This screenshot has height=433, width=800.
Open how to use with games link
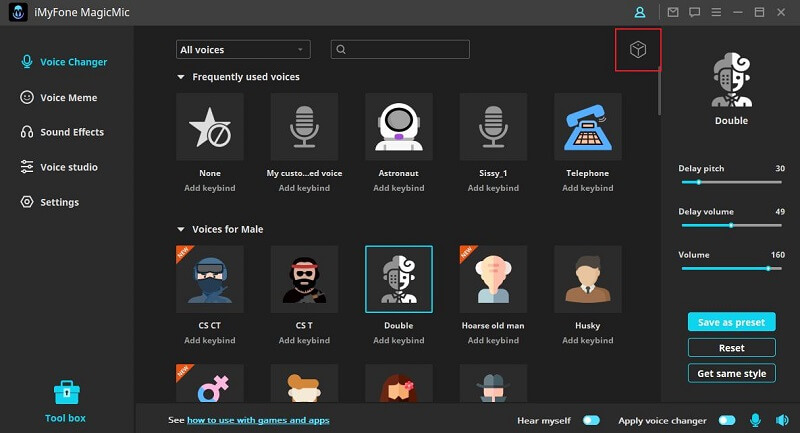click(x=258, y=420)
